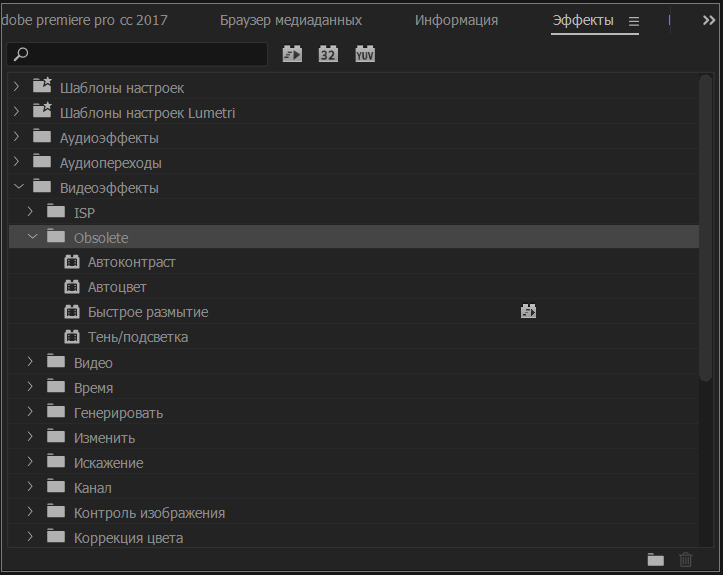Expand the Изменить folder chevron
Viewport: 723px width, 575px height.
tap(30, 436)
